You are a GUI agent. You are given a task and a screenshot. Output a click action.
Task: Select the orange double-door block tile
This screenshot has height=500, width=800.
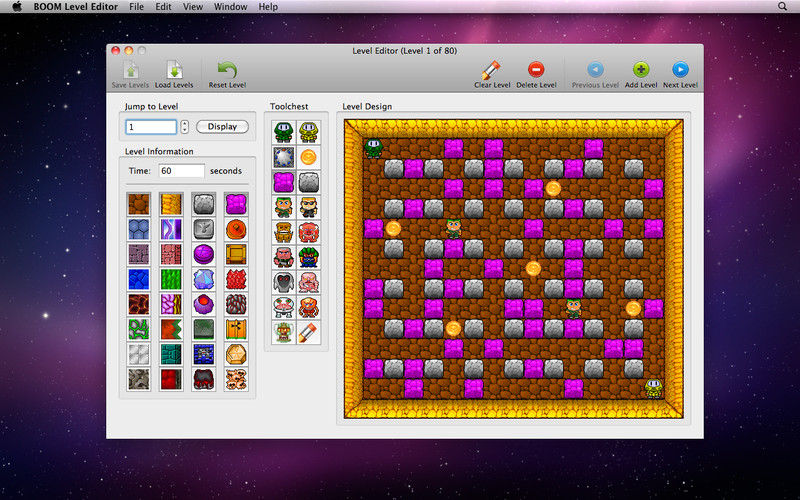coord(236,329)
